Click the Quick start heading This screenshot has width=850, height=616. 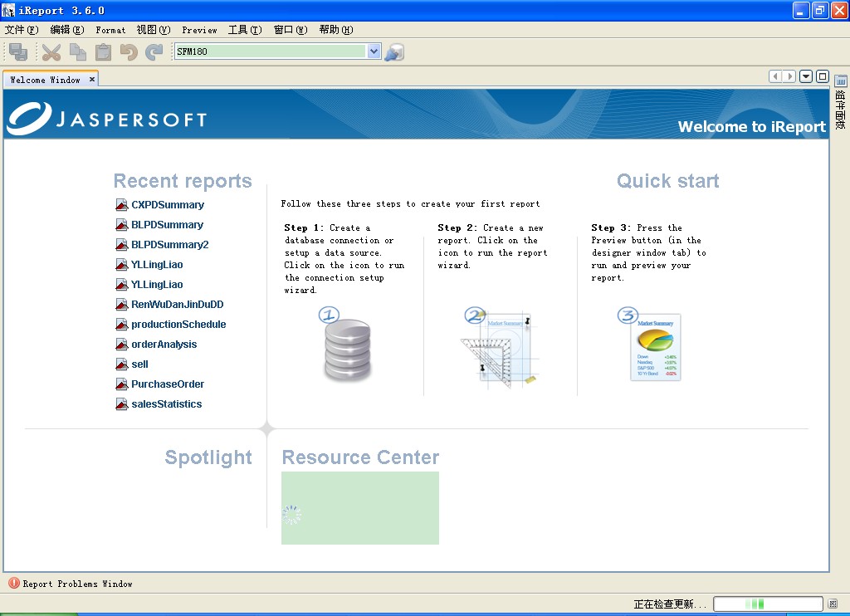coord(667,181)
